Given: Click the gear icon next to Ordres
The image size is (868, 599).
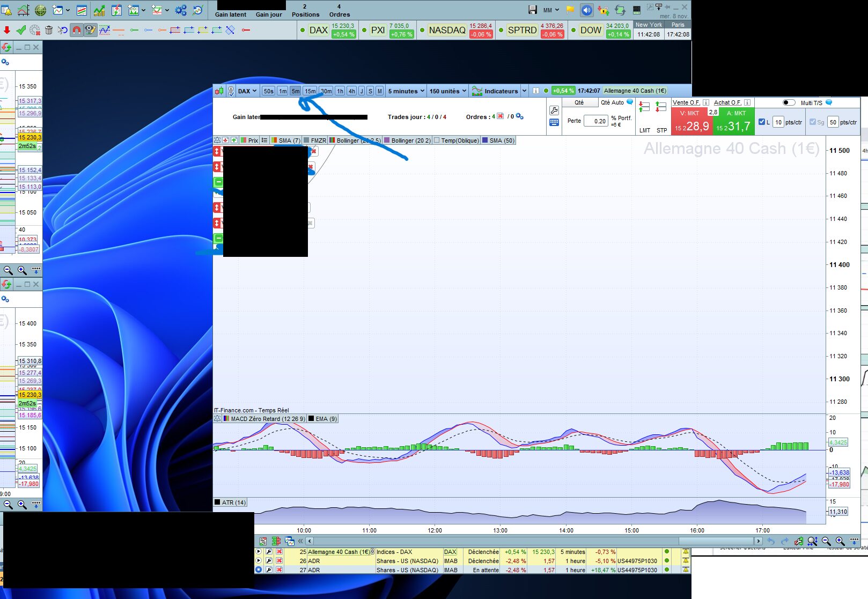Looking at the screenshot, I should [519, 116].
